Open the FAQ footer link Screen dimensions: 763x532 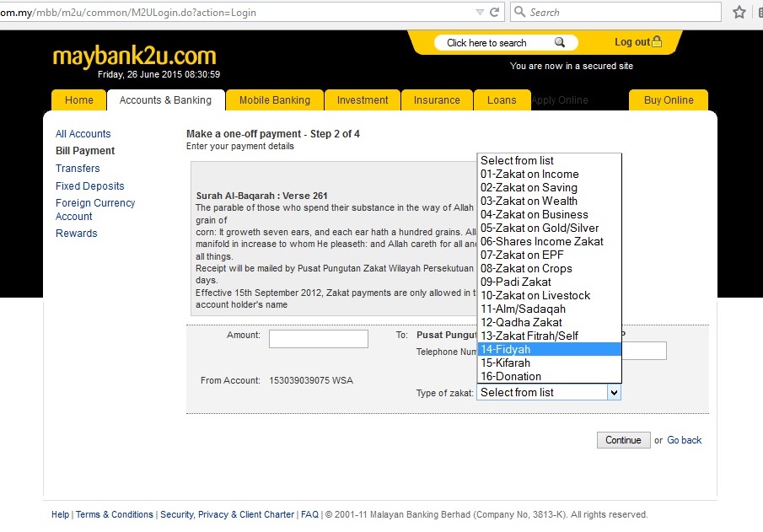point(309,514)
